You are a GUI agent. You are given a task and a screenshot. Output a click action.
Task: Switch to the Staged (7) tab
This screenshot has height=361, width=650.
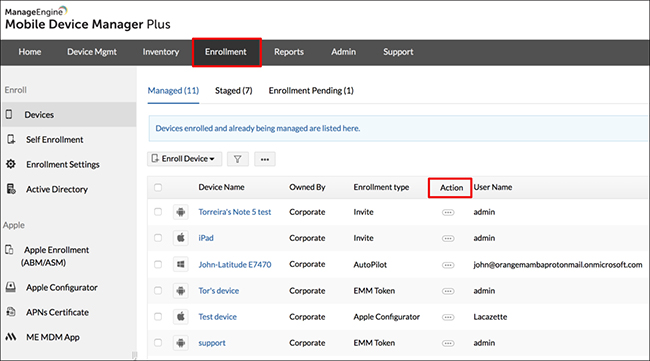click(234, 90)
